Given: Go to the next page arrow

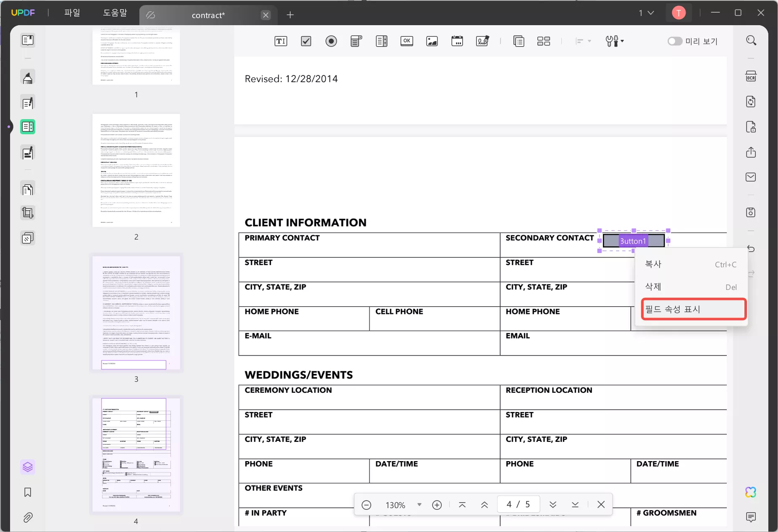Looking at the screenshot, I should (x=553, y=505).
